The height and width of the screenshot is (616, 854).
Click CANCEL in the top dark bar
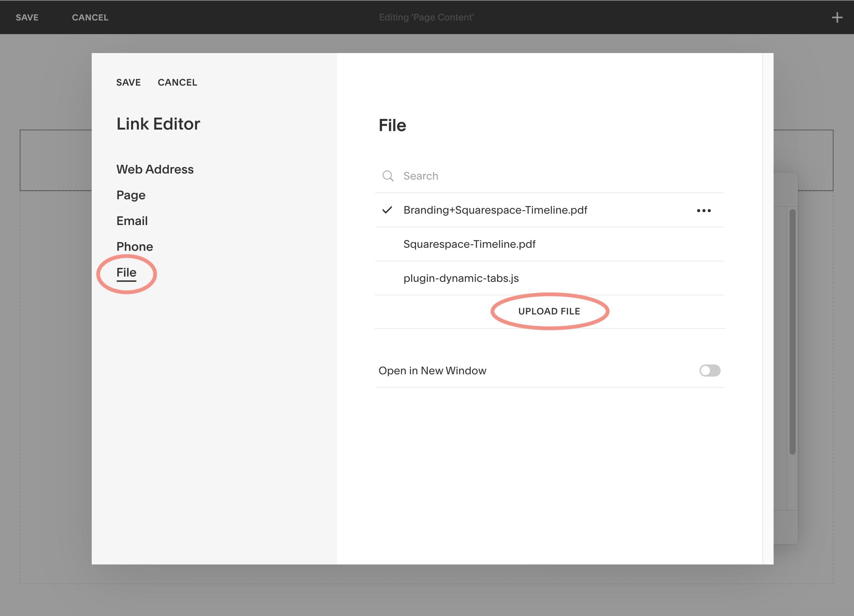click(x=90, y=17)
